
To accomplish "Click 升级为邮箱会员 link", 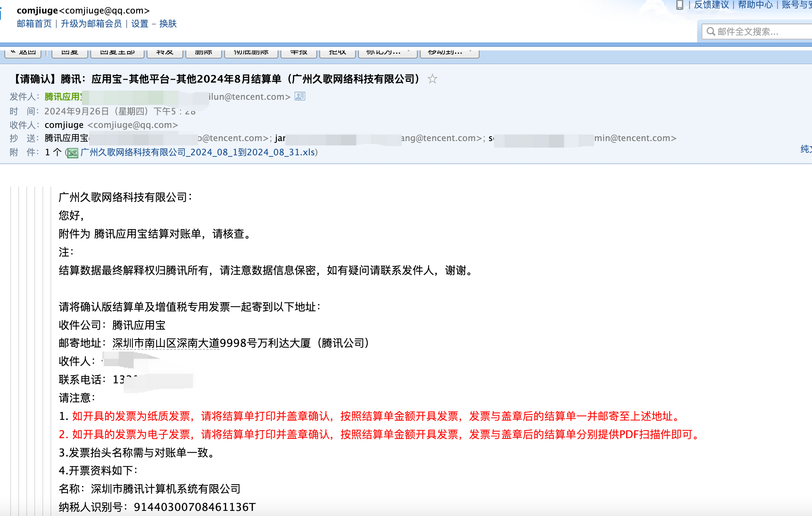I will click(91, 24).
